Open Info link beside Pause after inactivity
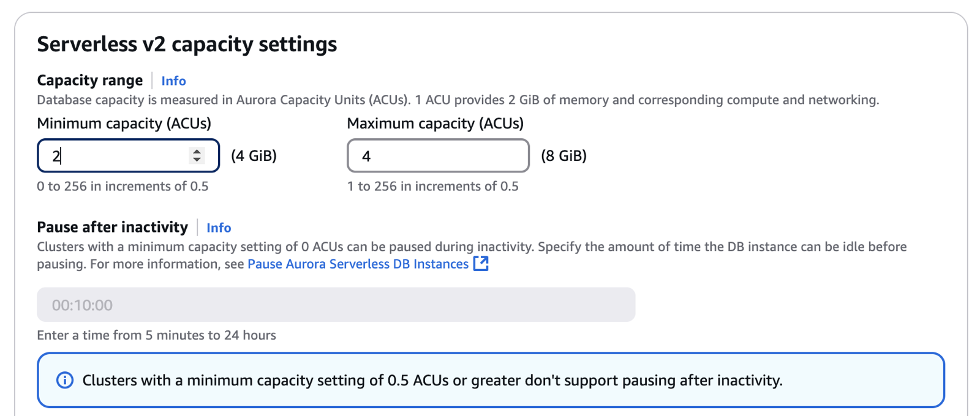 pyautogui.click(x=219, y=228)
